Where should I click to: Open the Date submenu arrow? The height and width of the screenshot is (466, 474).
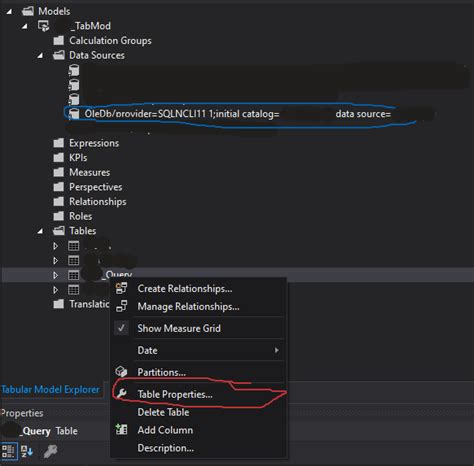point(276,350)
